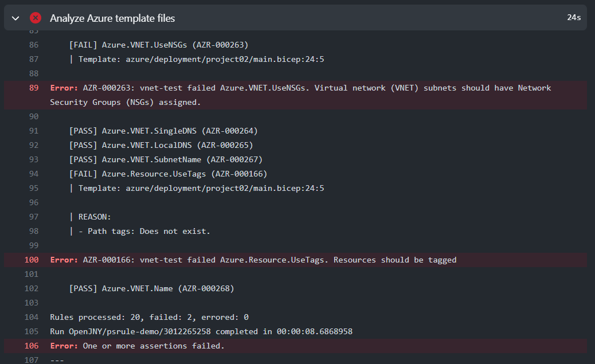Open log line number 89
Image resolution: width=595 pixels, height=364 pixels.
point(34,88)
